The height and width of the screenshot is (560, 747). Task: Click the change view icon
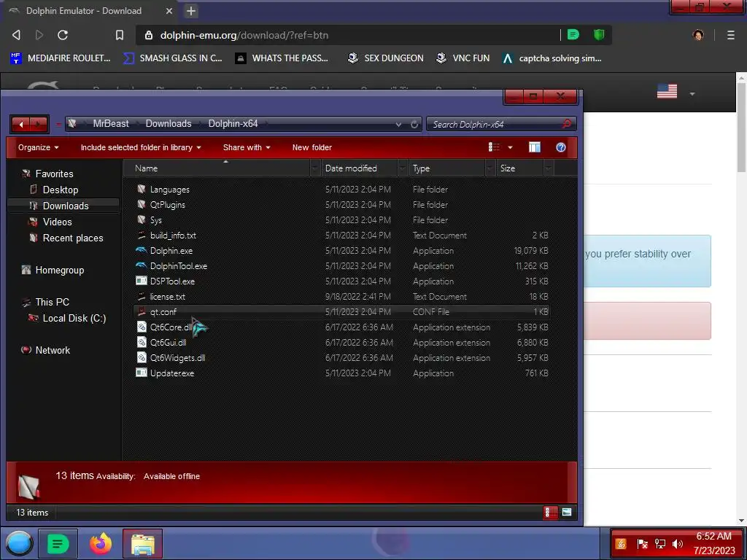pos(494,147)
